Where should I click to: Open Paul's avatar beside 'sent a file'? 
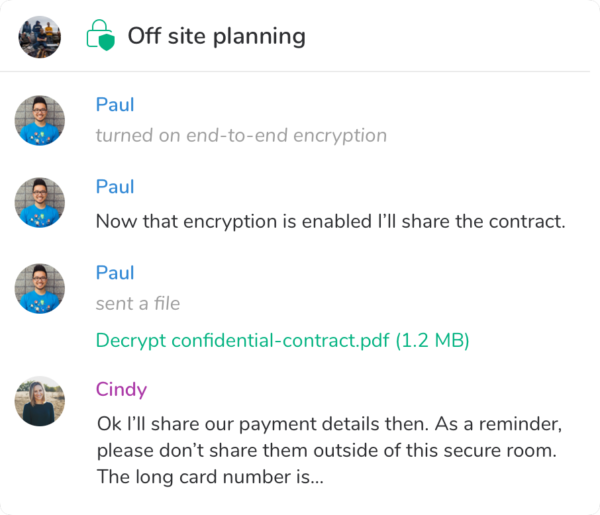click(x=39, y=288)
